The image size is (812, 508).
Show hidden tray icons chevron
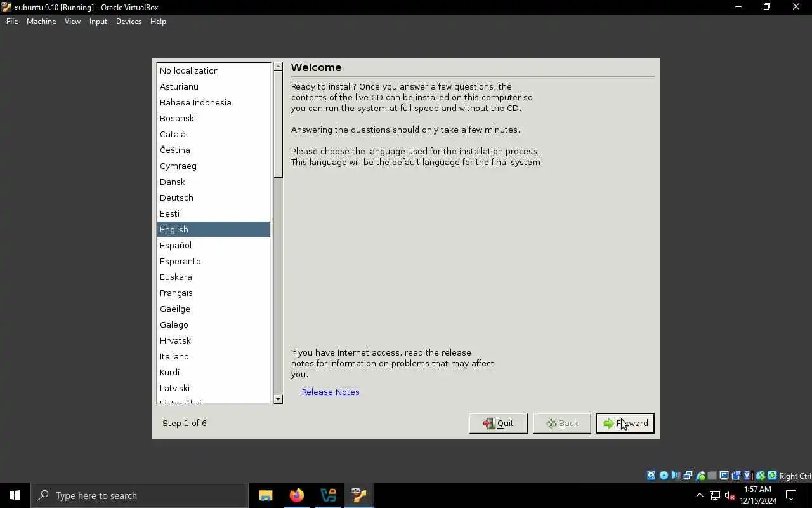pyautogui.click(x=700, y=495)
